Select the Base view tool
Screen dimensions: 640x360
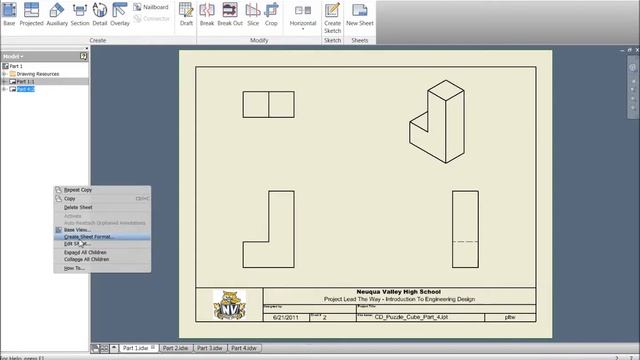9,14
